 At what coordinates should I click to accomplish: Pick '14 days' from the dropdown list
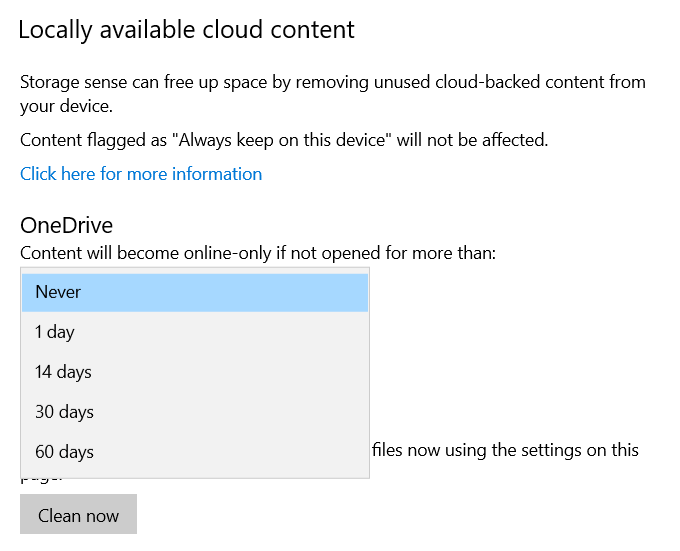[x=195, y=372]
